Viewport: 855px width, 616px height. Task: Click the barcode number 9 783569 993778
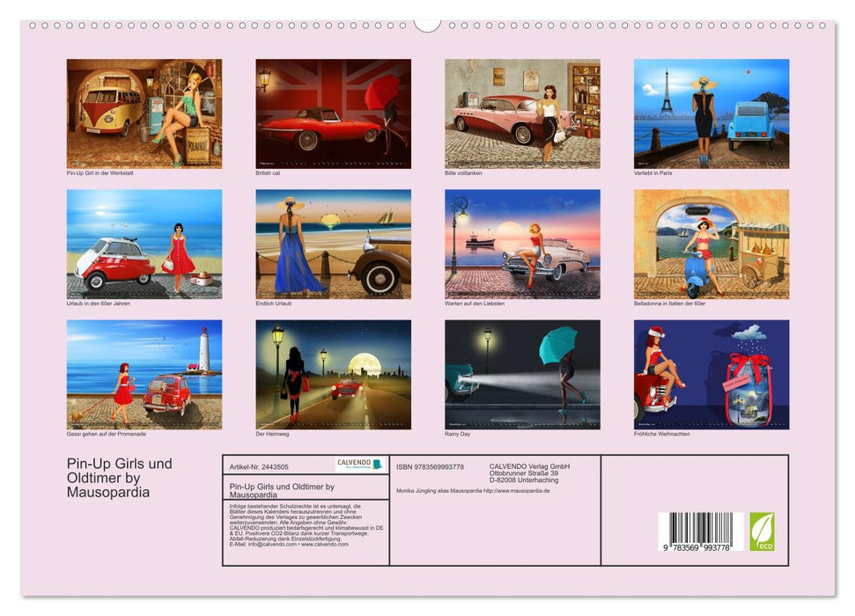click(x=697, y=547)
